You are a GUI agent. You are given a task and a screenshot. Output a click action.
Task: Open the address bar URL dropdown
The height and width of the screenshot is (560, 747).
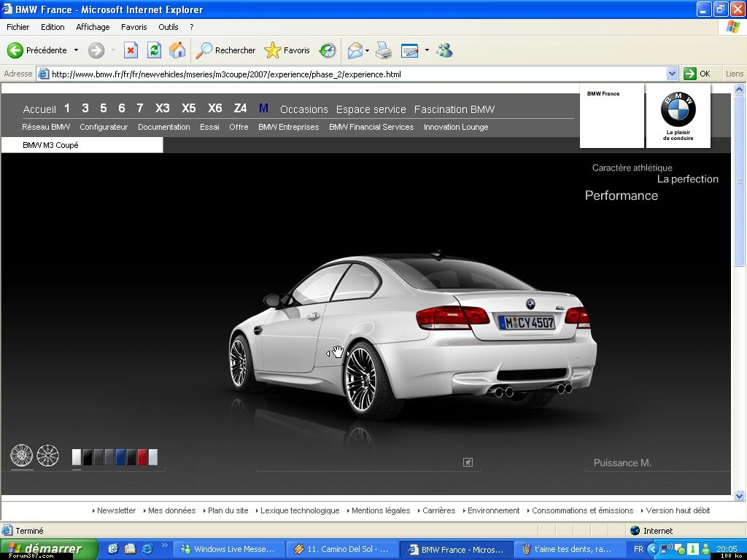click(x=672, y=74)
